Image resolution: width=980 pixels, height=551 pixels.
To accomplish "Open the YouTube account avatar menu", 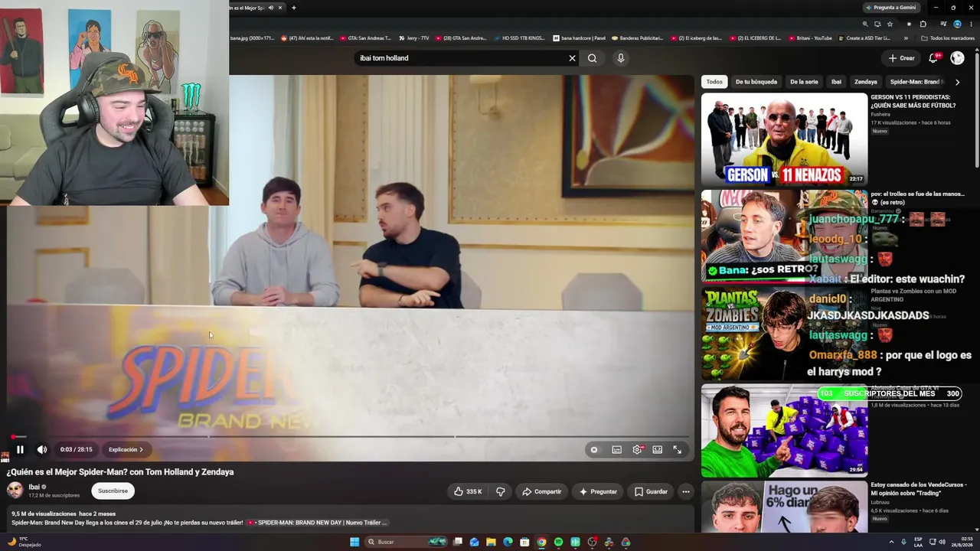I will pyautogui.click(x=957, y=58).
